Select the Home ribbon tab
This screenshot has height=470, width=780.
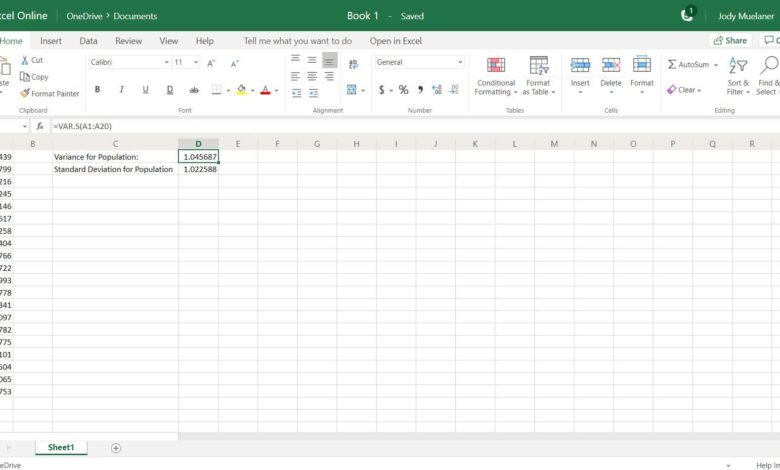pyautogui.click(x=11, y=41)
